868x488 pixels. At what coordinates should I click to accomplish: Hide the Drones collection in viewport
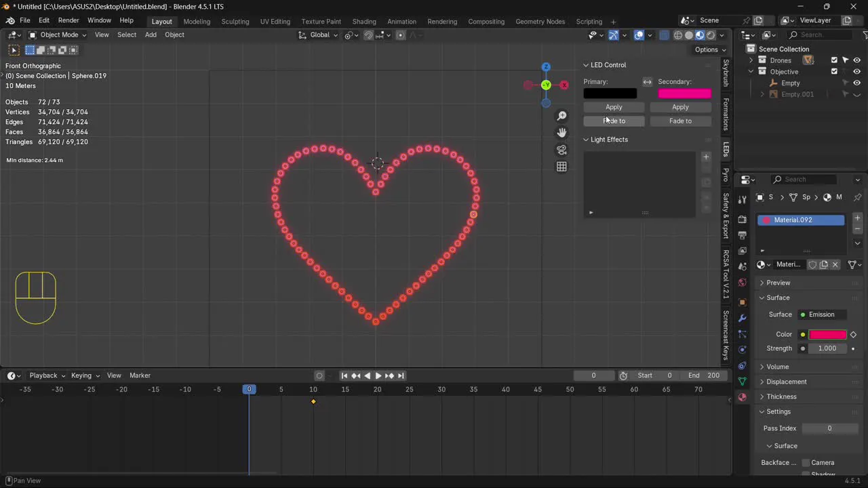856,60
